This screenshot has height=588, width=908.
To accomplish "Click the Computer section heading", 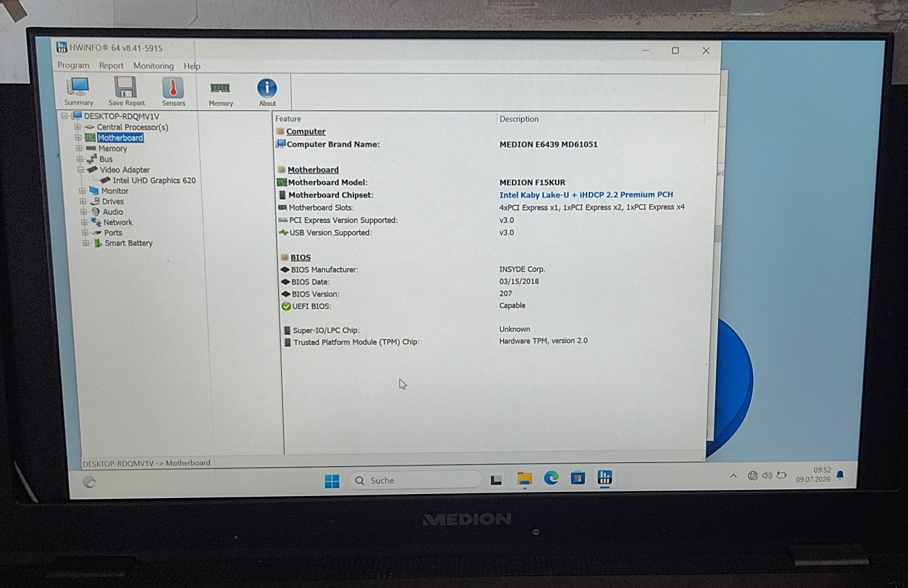I will pos(306,131).
